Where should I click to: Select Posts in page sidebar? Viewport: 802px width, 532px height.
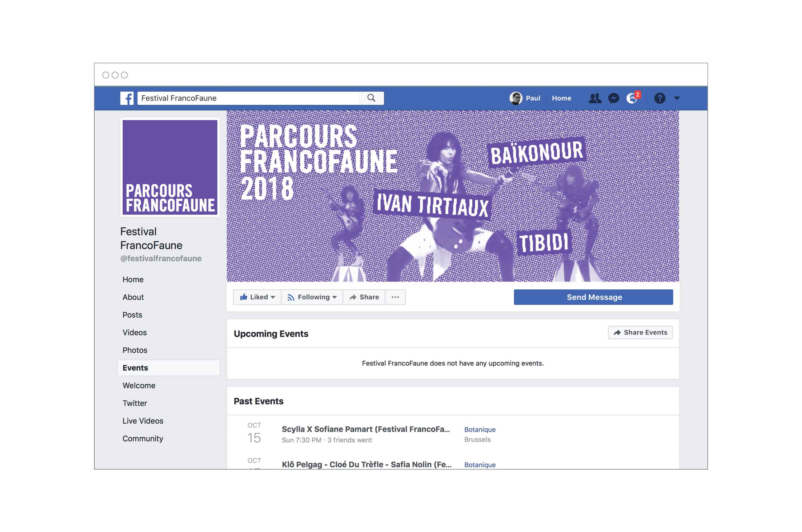[132, 315]
